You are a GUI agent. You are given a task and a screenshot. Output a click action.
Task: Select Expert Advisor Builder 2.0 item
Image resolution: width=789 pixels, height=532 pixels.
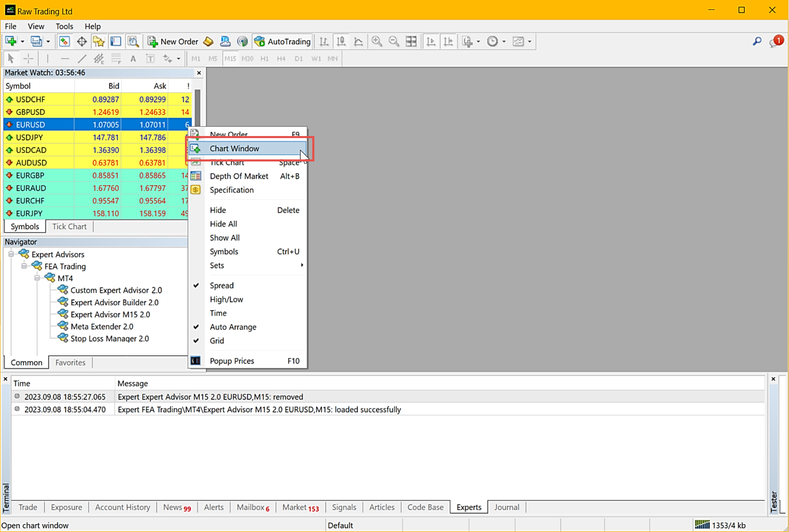click(114, 302)
